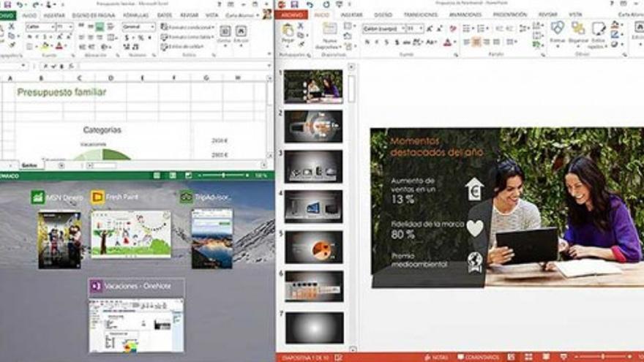
Task: Expand the Estilos de celda menu
Action: coord(182,46)
